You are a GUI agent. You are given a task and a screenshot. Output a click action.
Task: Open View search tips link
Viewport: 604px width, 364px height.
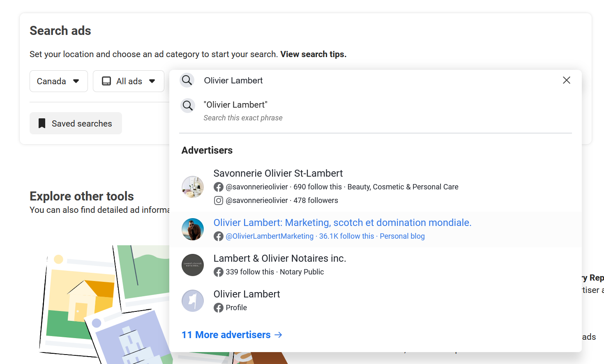313,54
